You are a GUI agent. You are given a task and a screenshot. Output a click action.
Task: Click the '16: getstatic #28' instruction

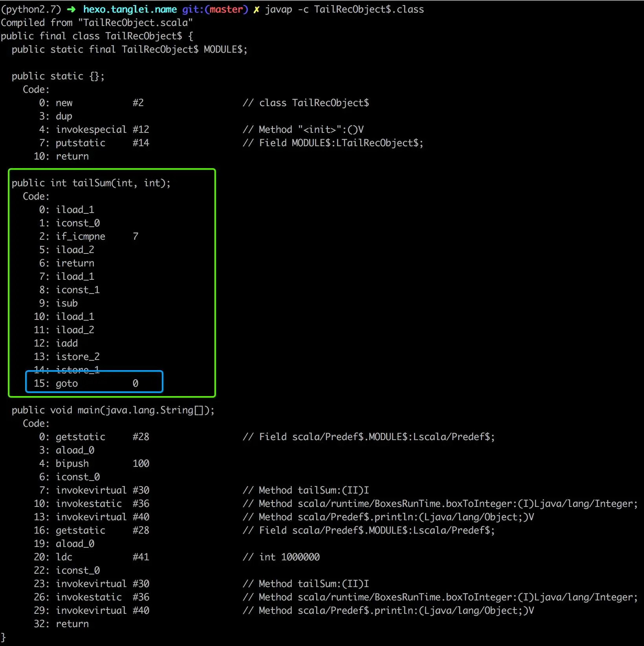pos(91,530)
